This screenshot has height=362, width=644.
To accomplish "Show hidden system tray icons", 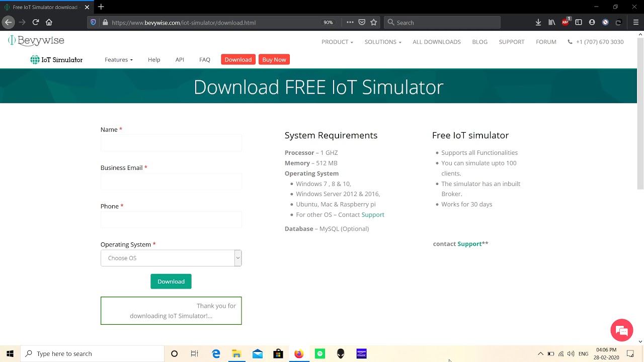I will pos(540,354).
